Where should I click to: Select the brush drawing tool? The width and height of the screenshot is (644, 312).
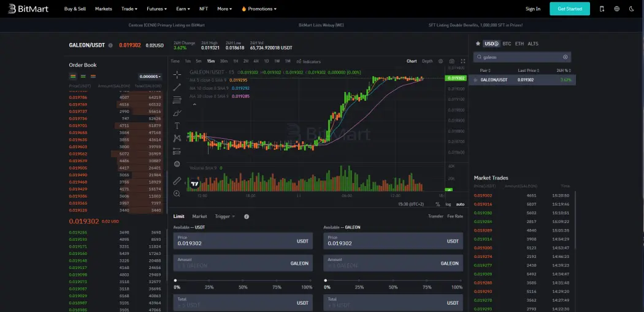pos(177,113)
